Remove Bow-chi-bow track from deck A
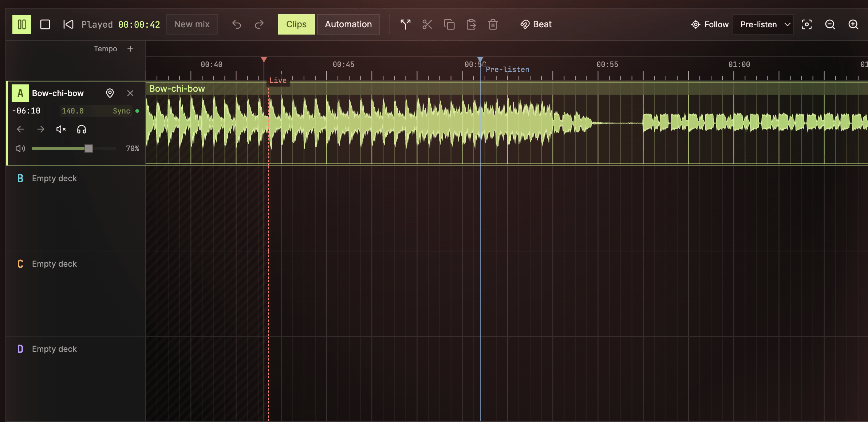Image resolution: width=868 pixels, height=422 pixels. (130, 93)
